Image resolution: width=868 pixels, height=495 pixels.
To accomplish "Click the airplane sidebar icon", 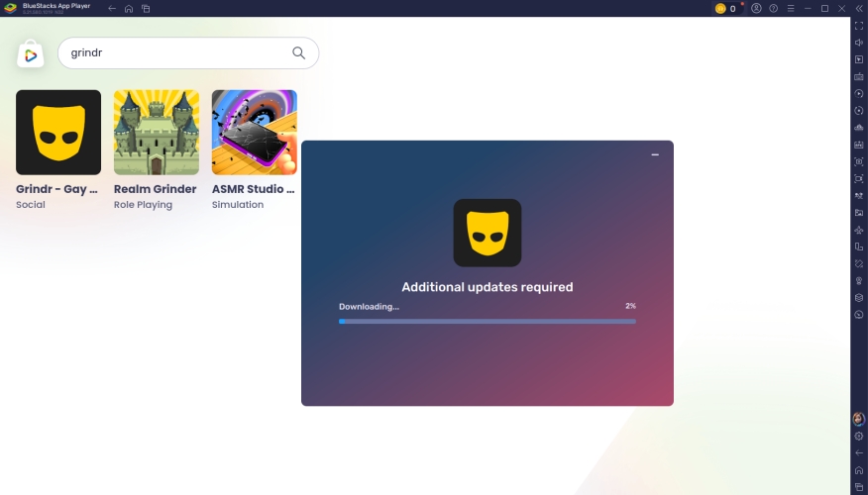I will (x=859, y=230).
